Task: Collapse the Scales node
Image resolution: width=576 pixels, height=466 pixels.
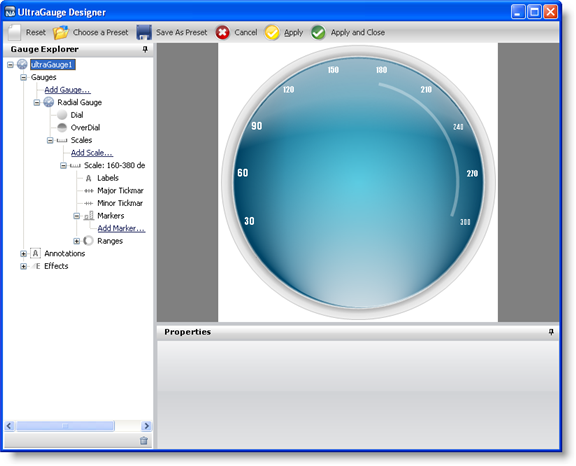Action: point(50,140)
